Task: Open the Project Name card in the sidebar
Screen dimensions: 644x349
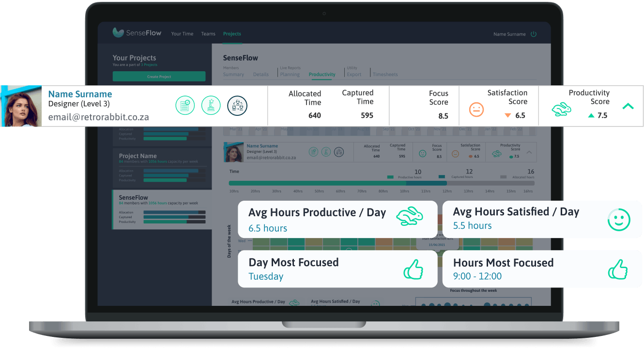Action: [x=162, y=168]
